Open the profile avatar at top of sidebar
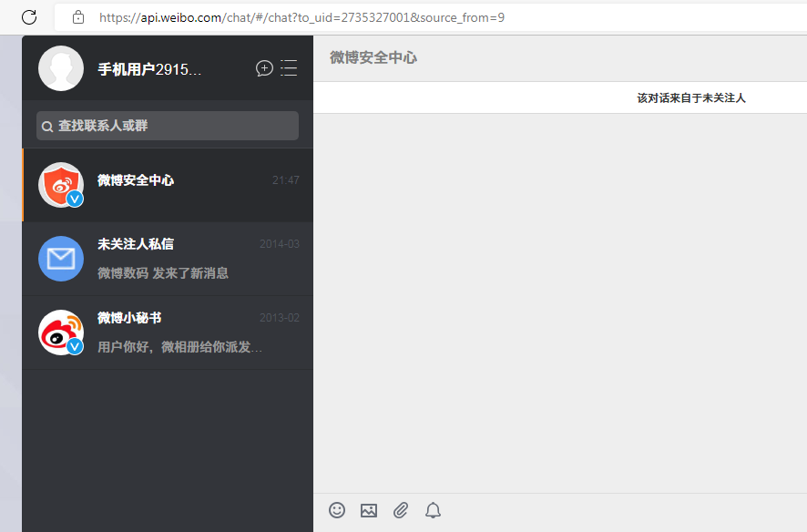807x532 pixels. [61, 68]
